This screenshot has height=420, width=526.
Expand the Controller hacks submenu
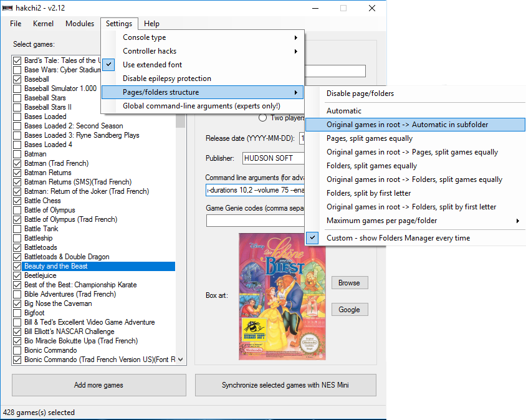coord(203,51)
